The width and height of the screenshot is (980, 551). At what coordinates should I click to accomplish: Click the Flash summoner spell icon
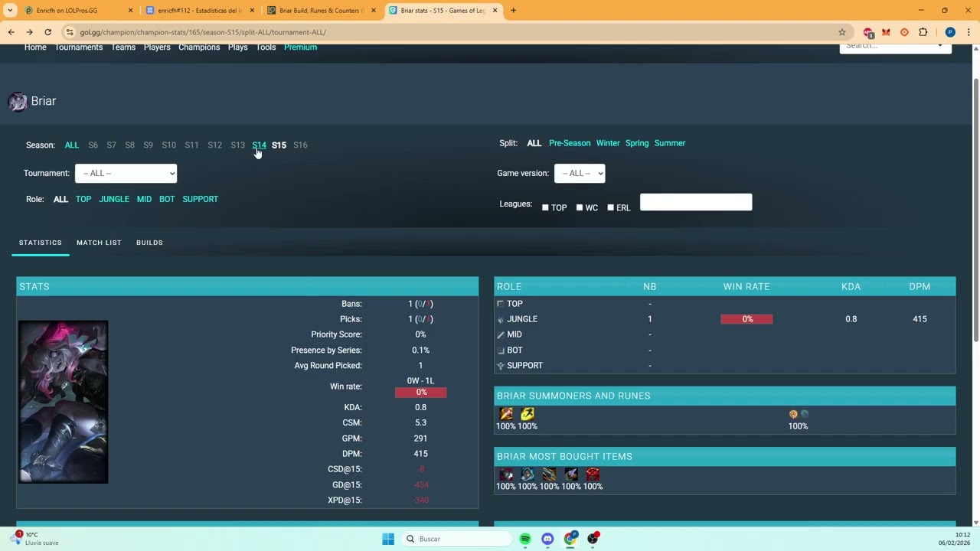pos(528,414)
